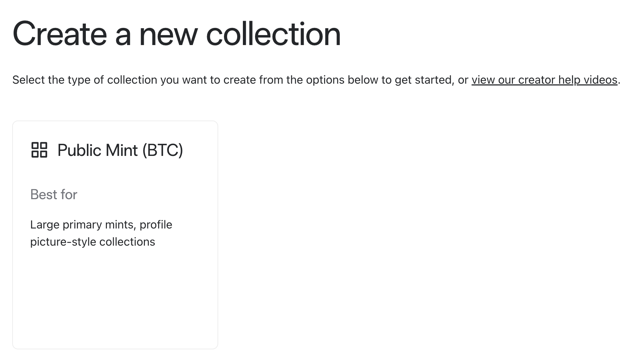636x364 pixels.
Task: Click the 'Public Mint' words beside the grid icon
Action: pyautogui.click(x=98, y=150)
